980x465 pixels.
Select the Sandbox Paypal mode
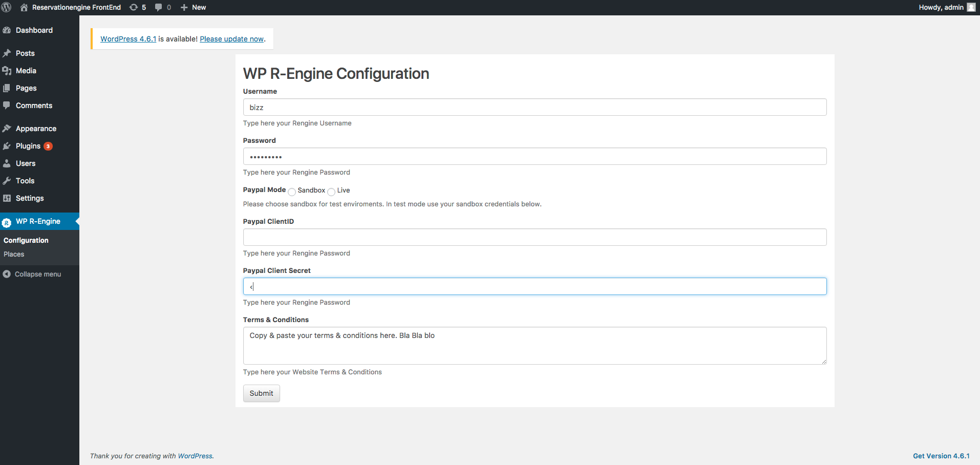click(x=292, y=192)
